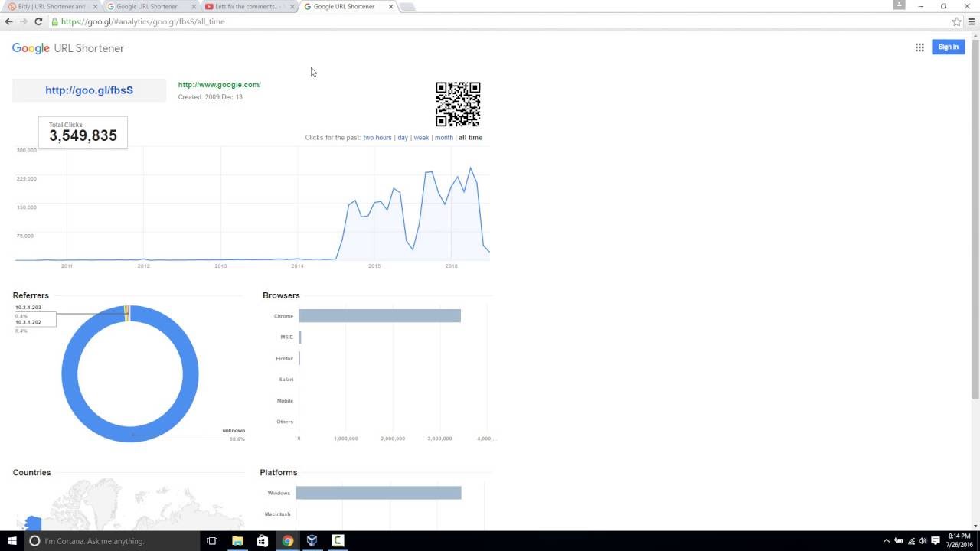Close the Bitly URL Shortener tab

click(96, 7)
